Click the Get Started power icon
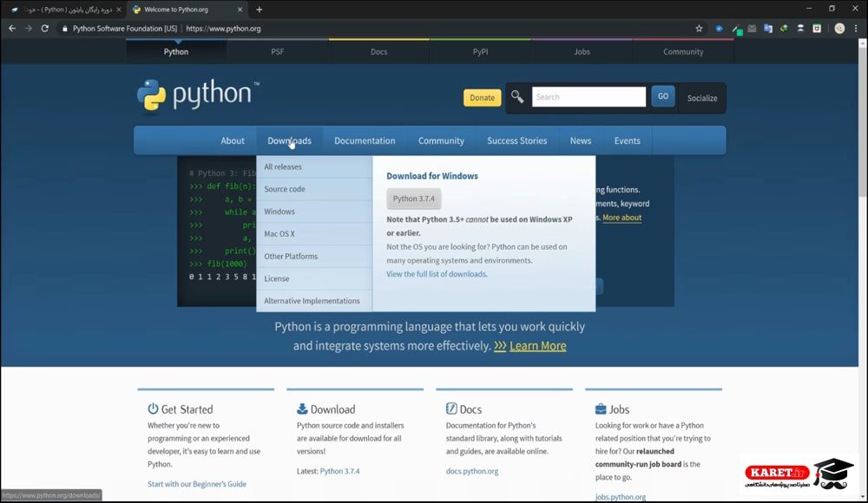 click(153, 408)
